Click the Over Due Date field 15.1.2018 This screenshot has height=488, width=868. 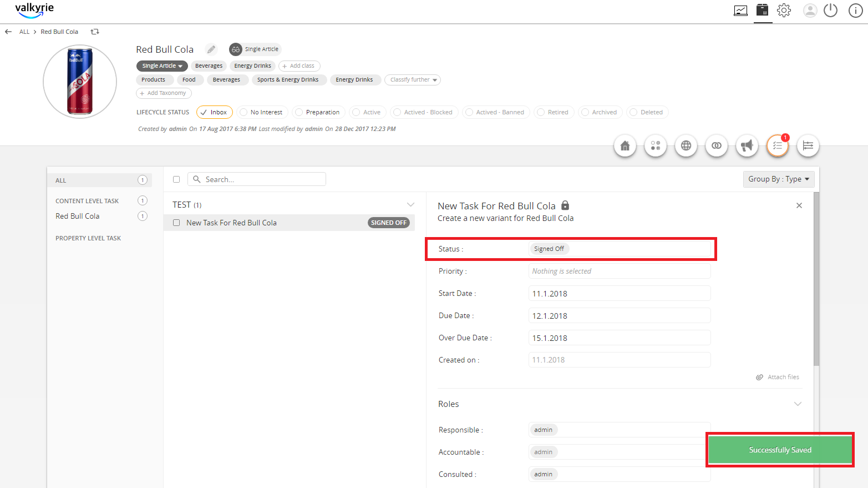tap(620, 338)
